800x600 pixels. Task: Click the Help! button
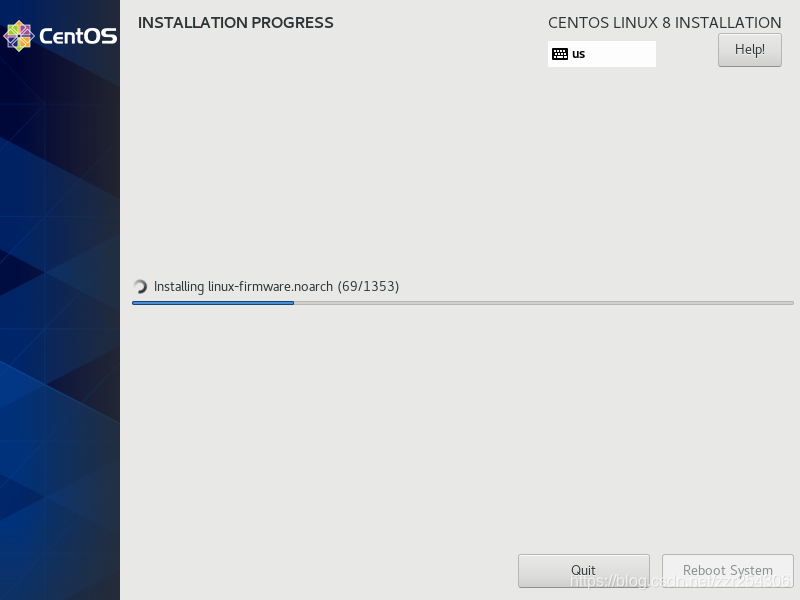coord(749,50)
